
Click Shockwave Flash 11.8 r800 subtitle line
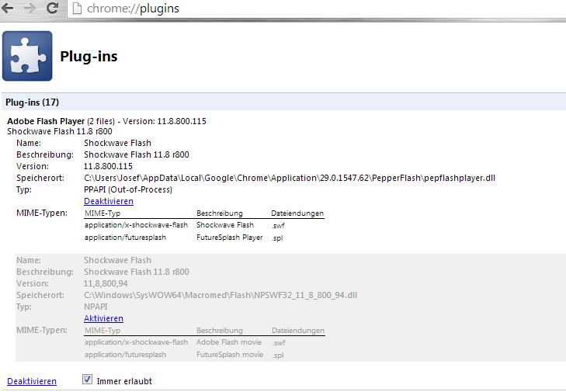click(60, 131)
